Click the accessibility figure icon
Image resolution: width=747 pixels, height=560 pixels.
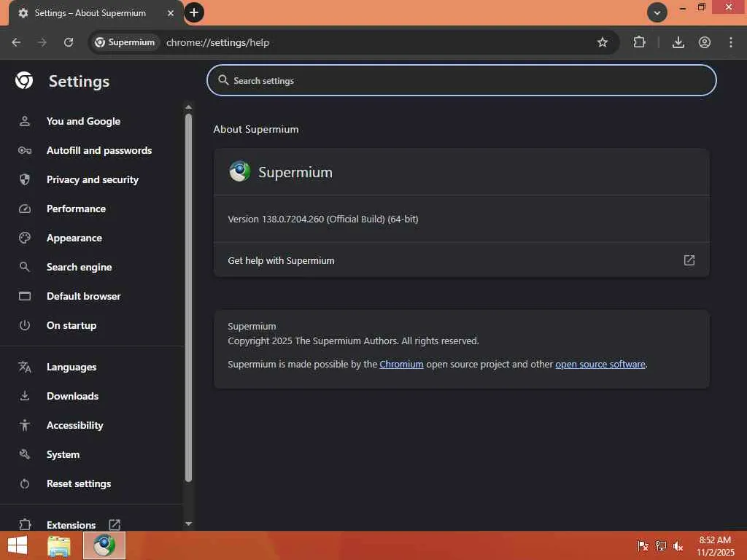[x=25, y=425]
